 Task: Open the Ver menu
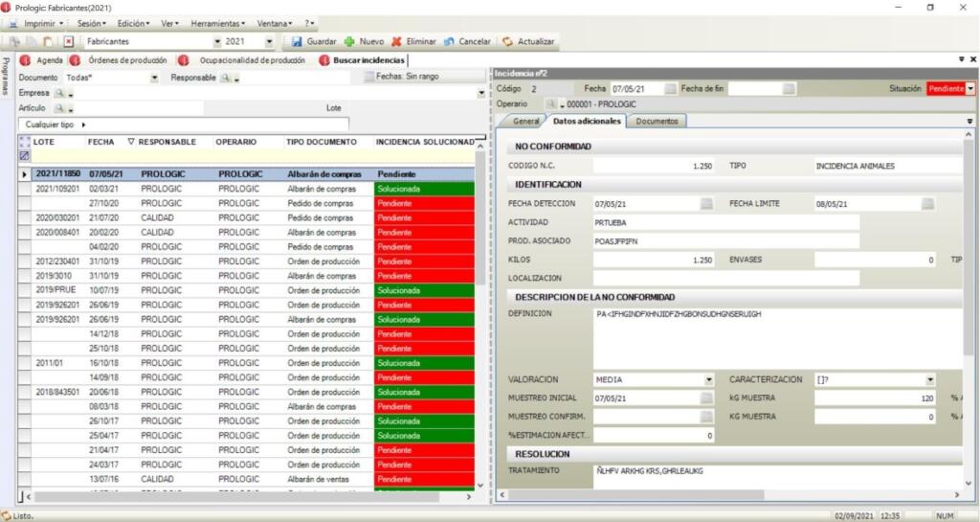169,24
